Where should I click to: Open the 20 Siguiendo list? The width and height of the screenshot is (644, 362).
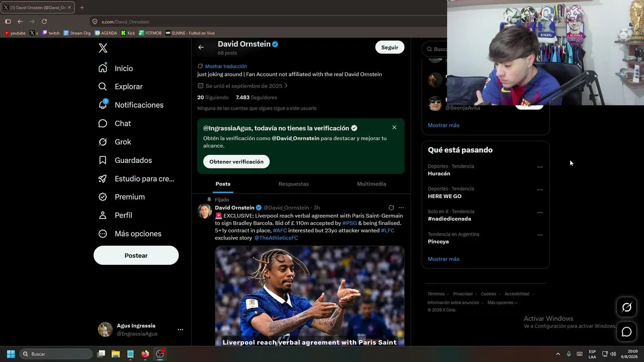click(x=213, y=98)
